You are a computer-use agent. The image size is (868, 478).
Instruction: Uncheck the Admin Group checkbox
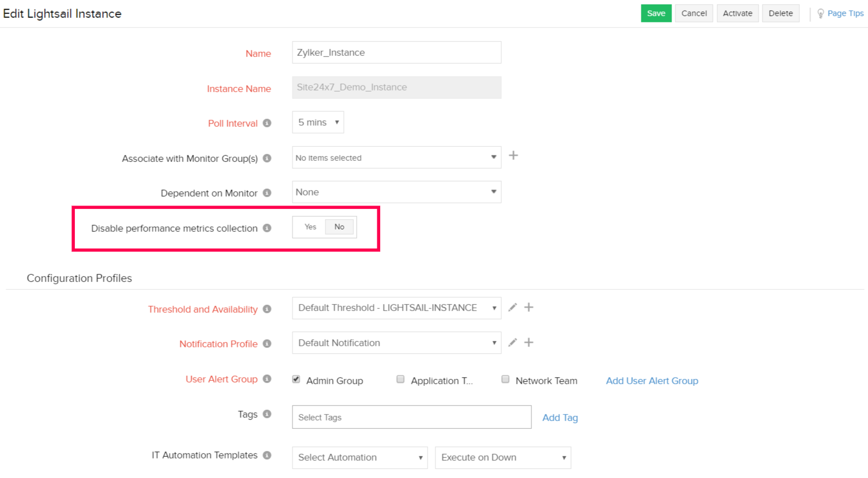[x=296, y=380]
